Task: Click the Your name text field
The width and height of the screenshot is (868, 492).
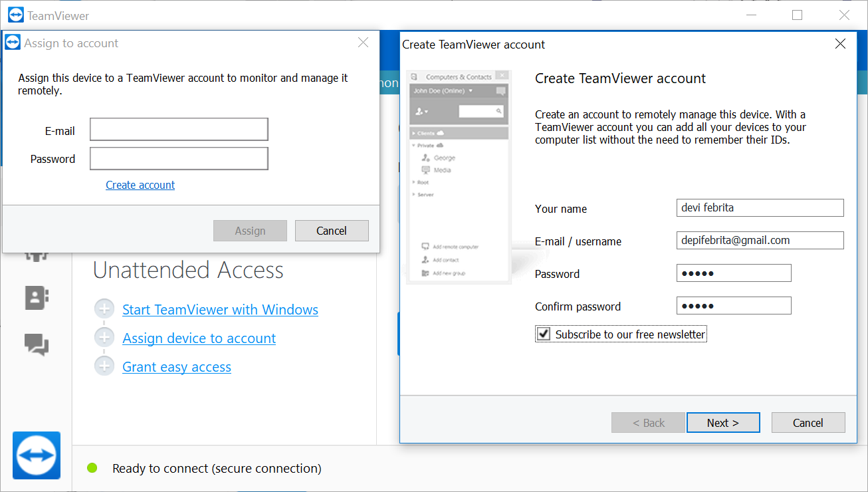Action: point(760,208)
